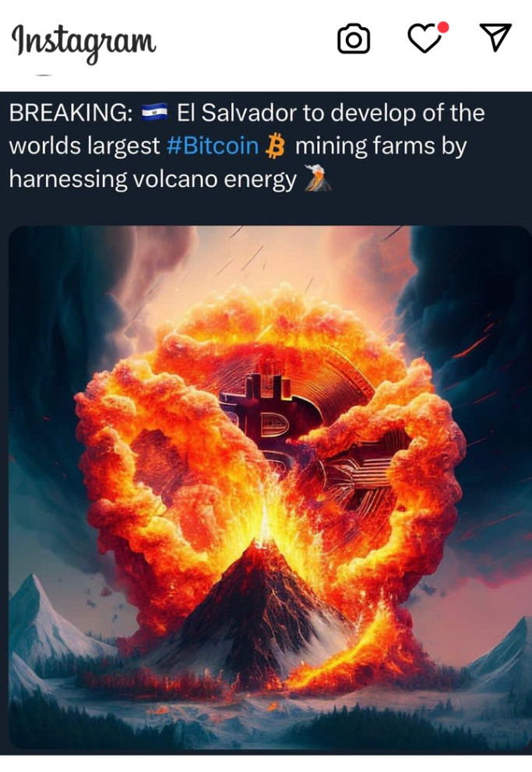This screenshot has width=532, height=772.
Task: Click the 'harnessing volcano energy' text line
Action: coord(153,179)
